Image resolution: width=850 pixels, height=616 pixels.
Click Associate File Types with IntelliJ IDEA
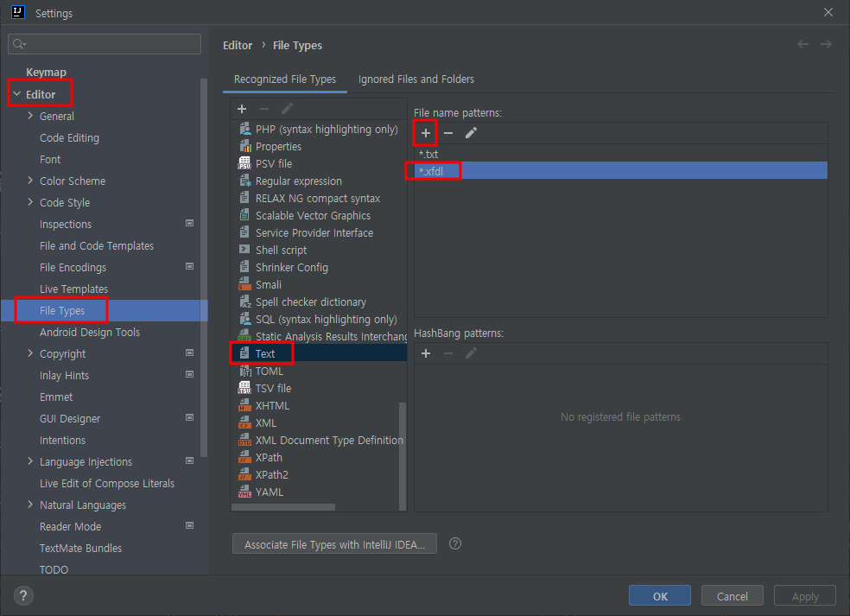(334, 544)
